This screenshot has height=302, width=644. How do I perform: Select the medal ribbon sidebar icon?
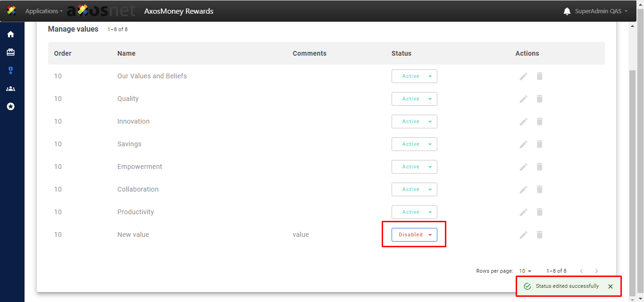(10, 70)
